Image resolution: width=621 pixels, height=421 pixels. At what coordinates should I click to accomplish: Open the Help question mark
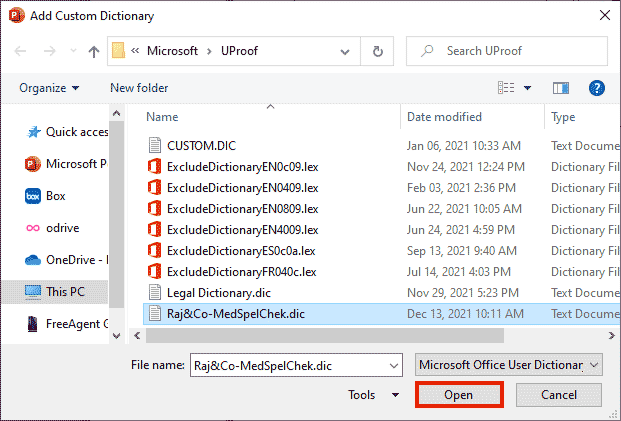[x=596, y=88]
